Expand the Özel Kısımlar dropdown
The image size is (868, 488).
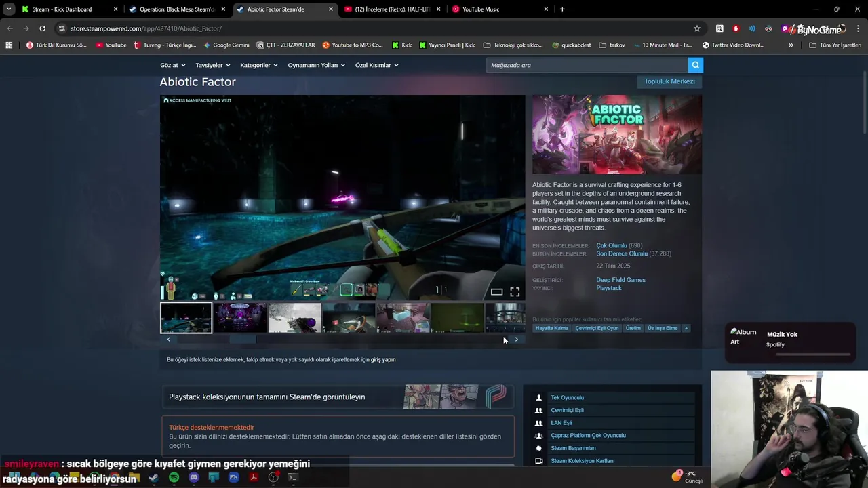pyautogui.click(x=377, y=65)
